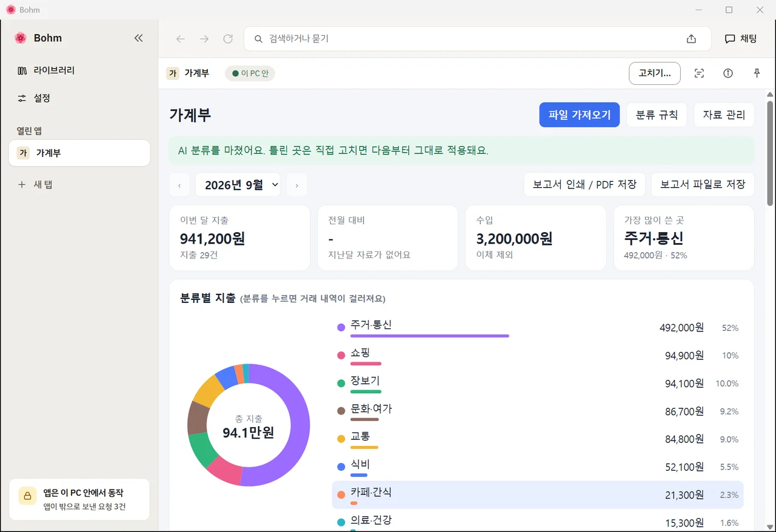
Task: Collapse the sidebar with double-chevron icon
Action: coord(138,38)
